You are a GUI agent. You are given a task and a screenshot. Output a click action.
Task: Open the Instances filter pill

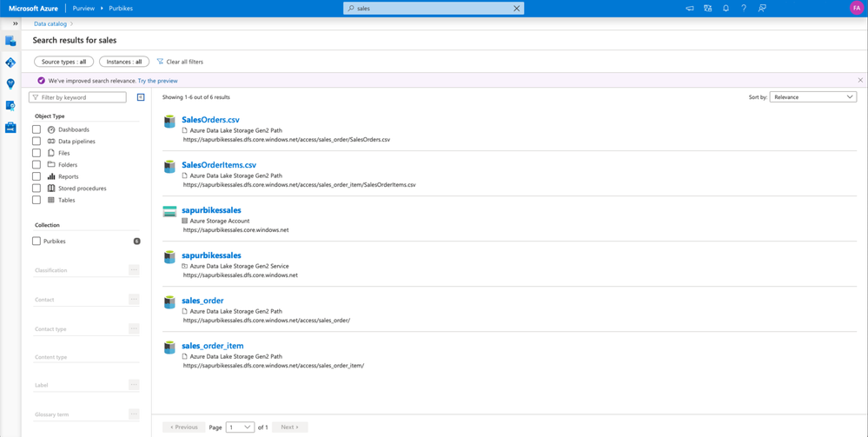tap(124, 62)
